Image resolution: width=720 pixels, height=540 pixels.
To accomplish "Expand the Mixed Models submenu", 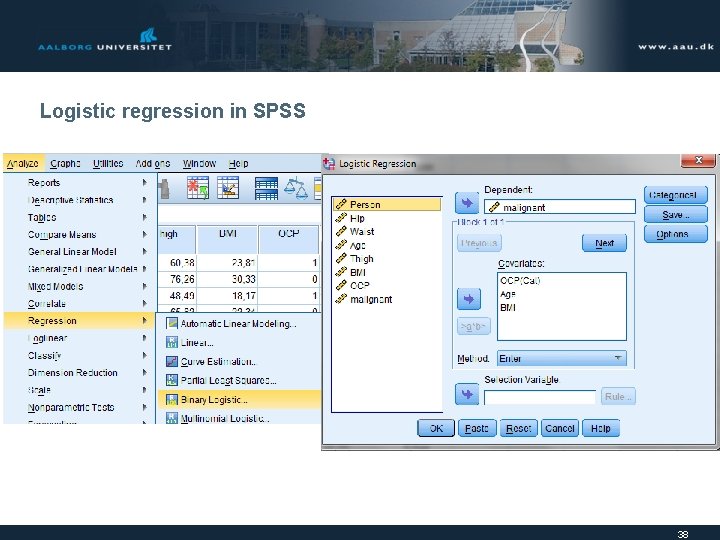I will [x=80, y=287].
